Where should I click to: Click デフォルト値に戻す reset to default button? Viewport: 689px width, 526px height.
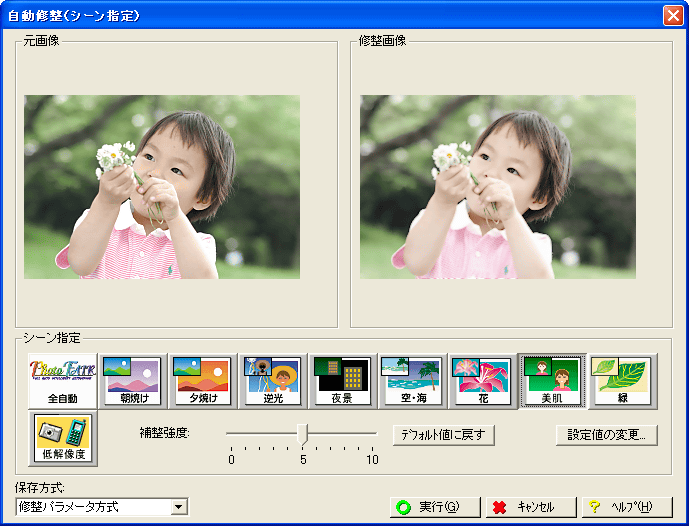tap(443, 435)
